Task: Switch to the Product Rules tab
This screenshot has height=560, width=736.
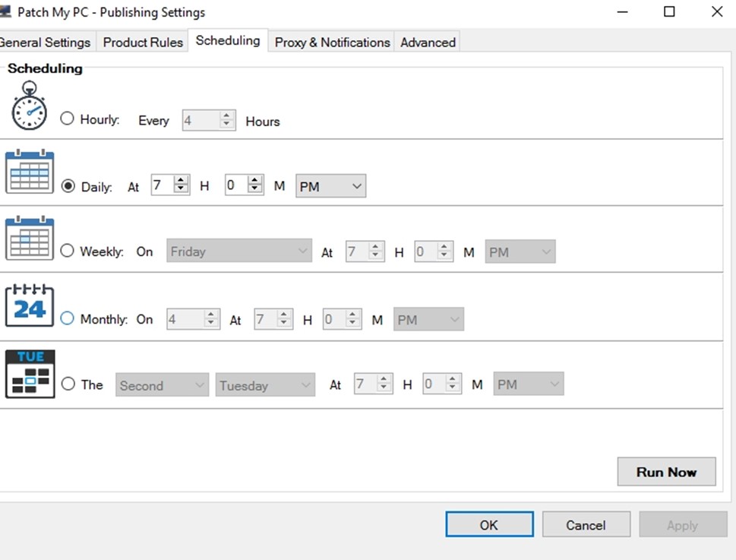Action: (143, 43)
